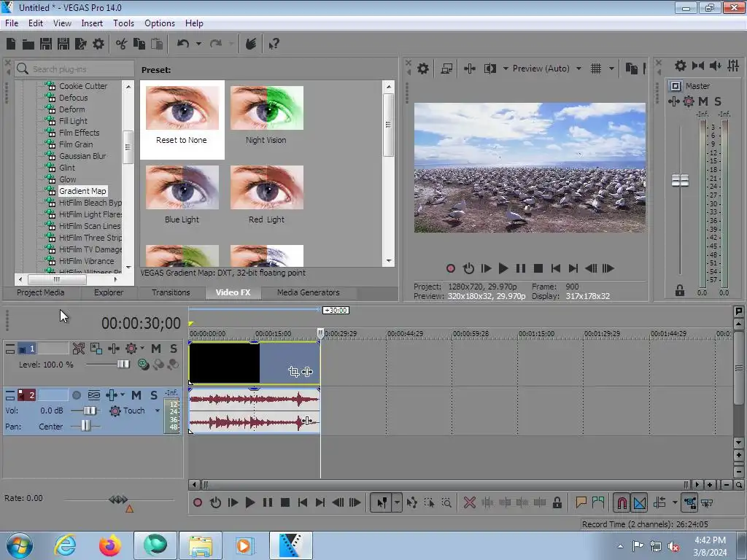747x560 pixels.
Task: Mute audio track 2
Action: point(136,395)
